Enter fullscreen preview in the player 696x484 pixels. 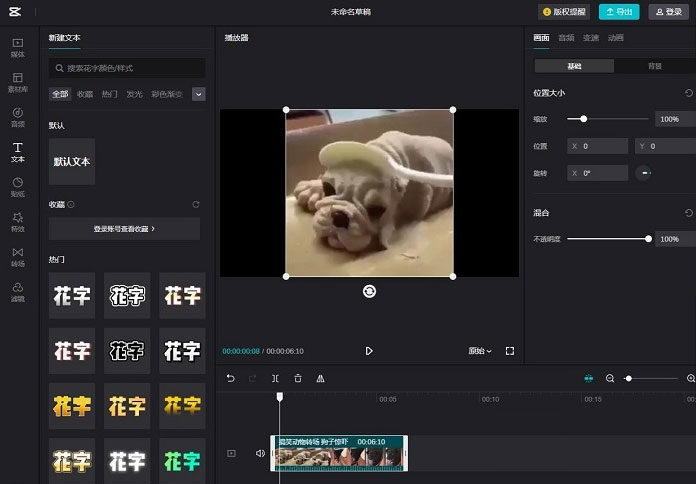point(510,351)
